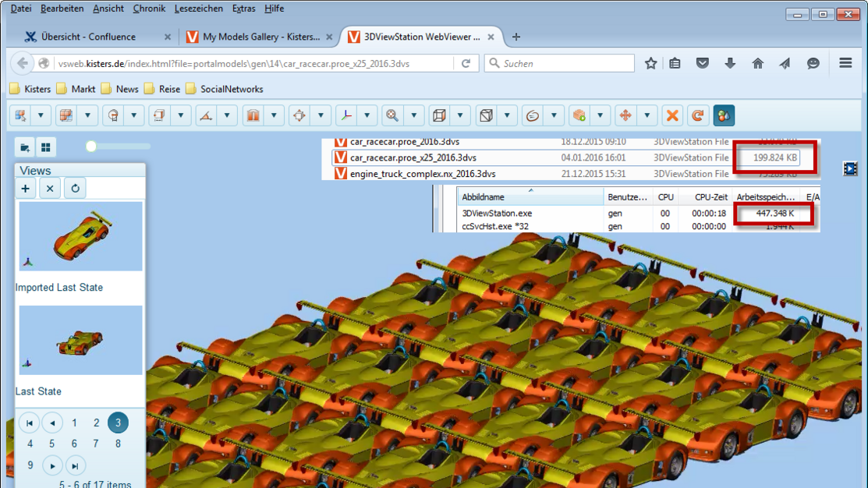
Task: Click the rotate orbit tool icon
Action: 533,115
